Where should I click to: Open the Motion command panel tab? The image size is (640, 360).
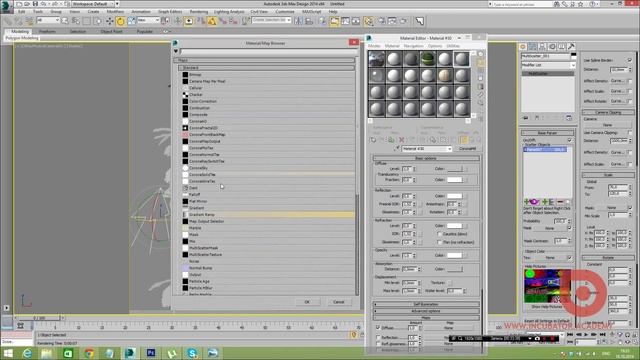click(x=552, y=47)
